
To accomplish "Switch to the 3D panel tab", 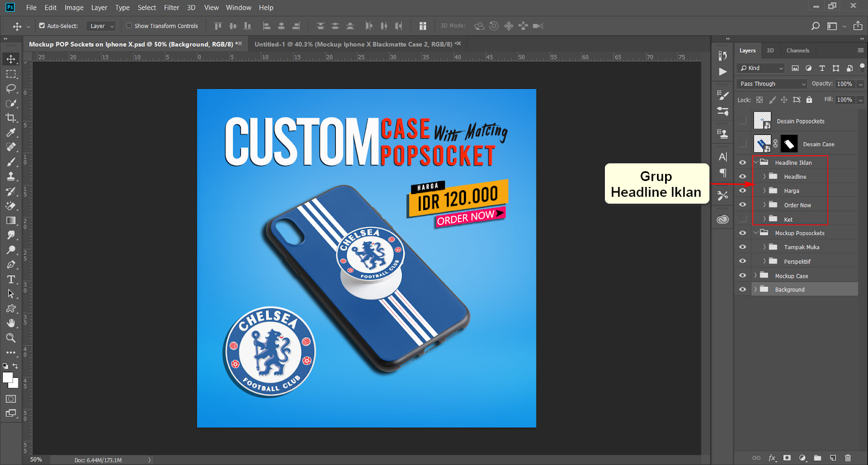I will tap(770, 50).
